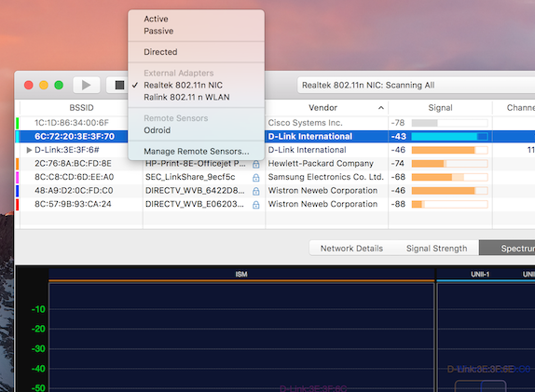Close the window with red button
The width and height of the screenshot is (535, 392).
coord(29,85)
